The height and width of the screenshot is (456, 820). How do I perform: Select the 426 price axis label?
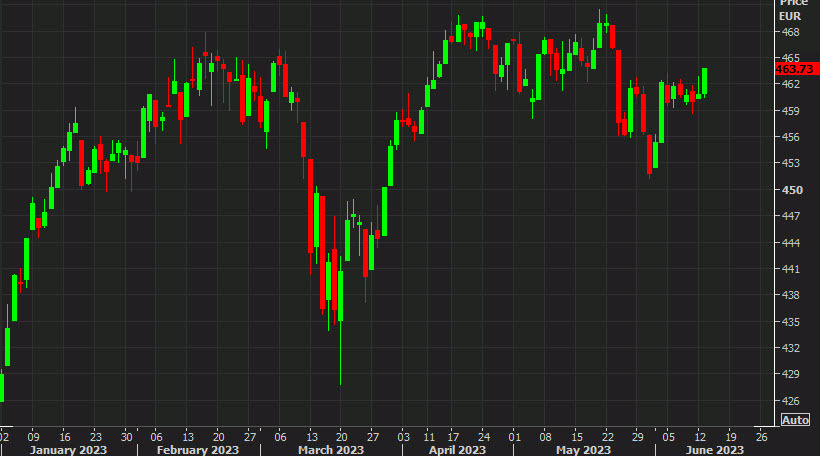tap(790, 401)
